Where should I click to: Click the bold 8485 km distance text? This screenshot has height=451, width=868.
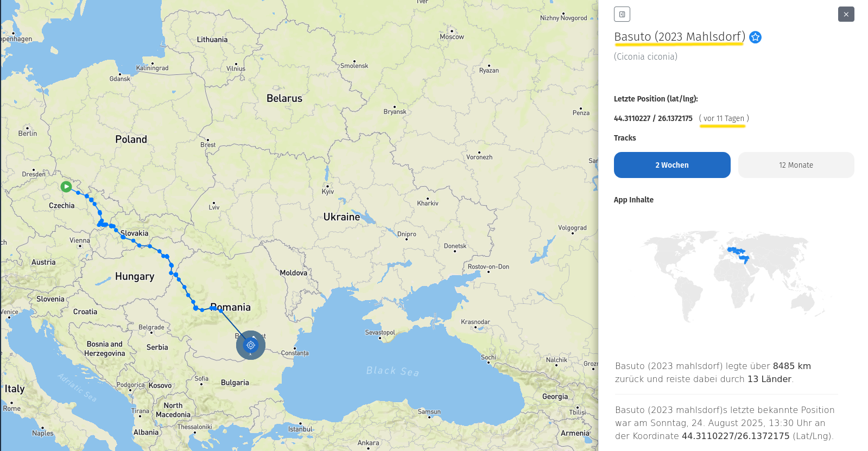pyautogui.click(x=791, y=366)
